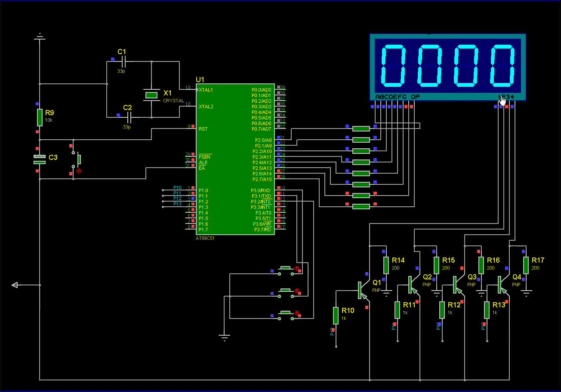Select the ground symbol beside R17

pyautogui.click(x=526, y=293)
